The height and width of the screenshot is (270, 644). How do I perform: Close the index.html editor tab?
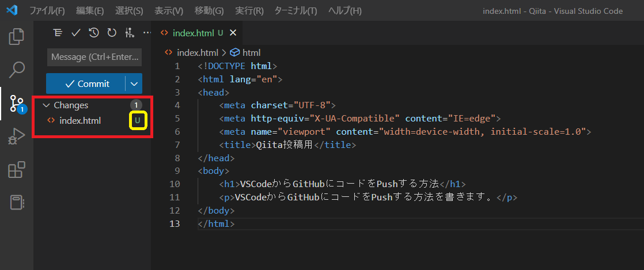click(233, 33)
